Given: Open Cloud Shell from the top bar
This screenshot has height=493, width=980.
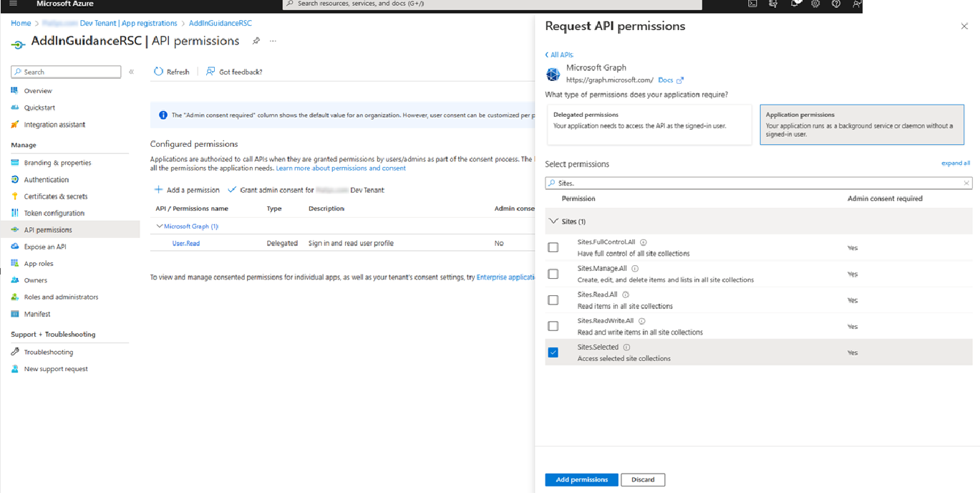Looking at the screenshot, I should point(752,4).
